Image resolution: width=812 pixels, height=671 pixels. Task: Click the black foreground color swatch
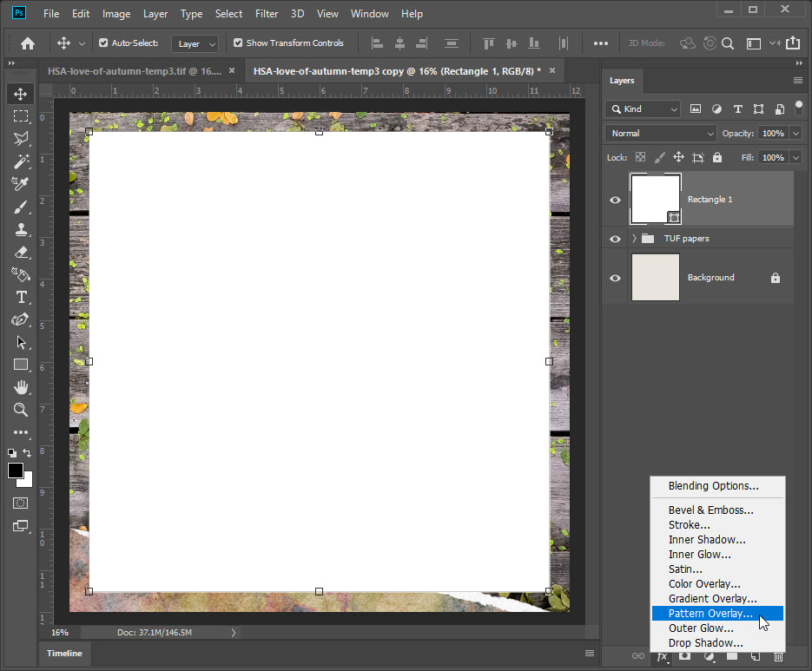point(16,470)
